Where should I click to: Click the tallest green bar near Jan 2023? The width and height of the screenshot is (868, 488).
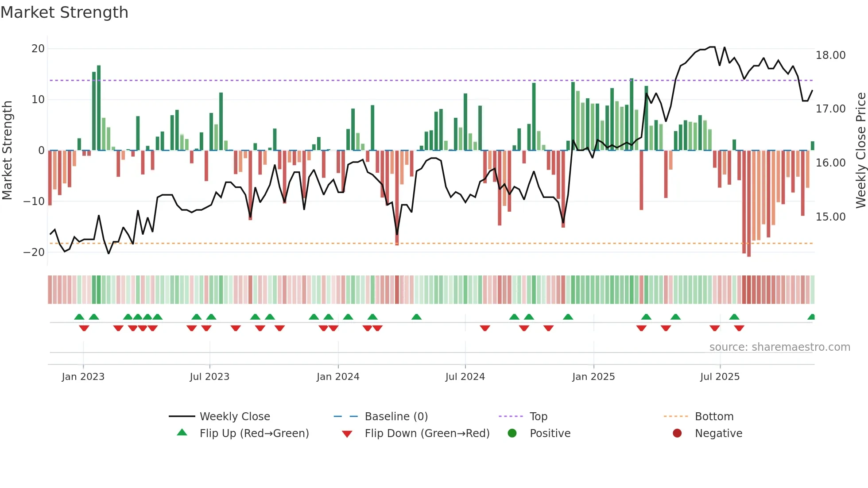pos(99,108)
